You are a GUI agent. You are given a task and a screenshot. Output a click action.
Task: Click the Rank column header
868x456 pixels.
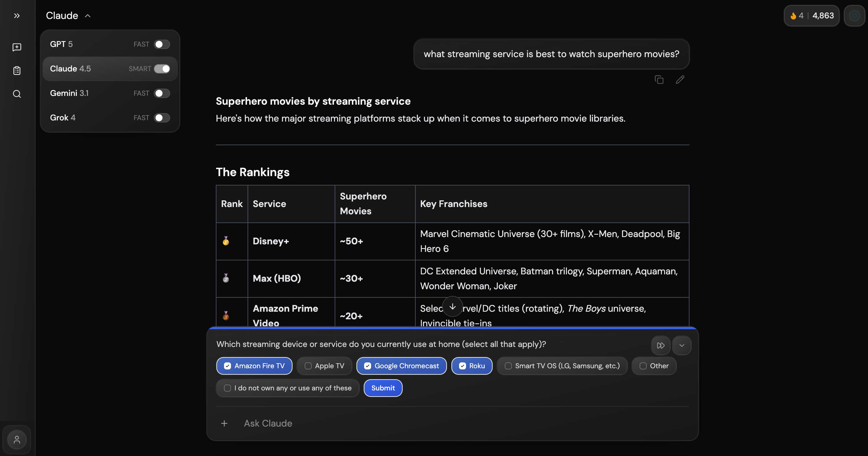[232, 204]
